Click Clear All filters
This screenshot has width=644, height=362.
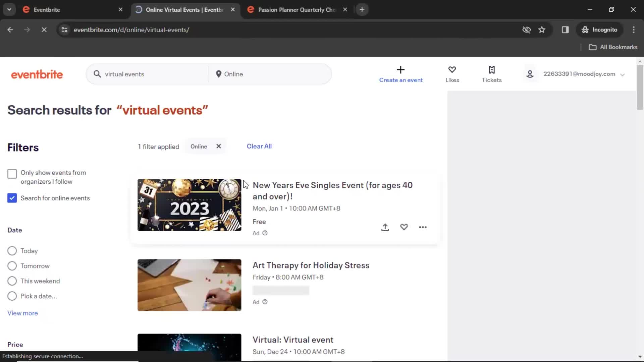point(259,146)
